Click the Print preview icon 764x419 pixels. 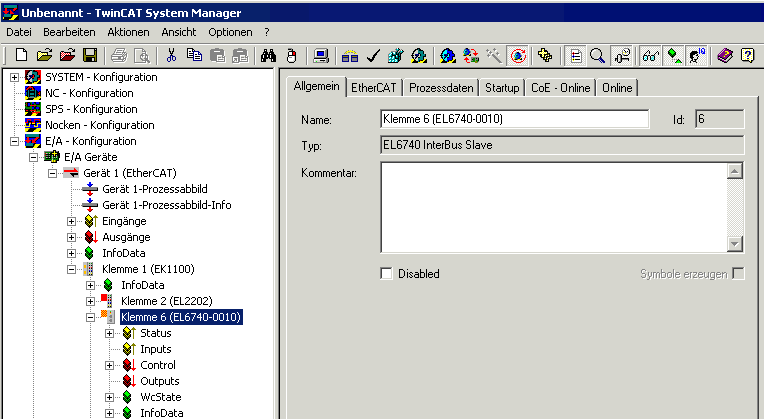click(142, 56)
